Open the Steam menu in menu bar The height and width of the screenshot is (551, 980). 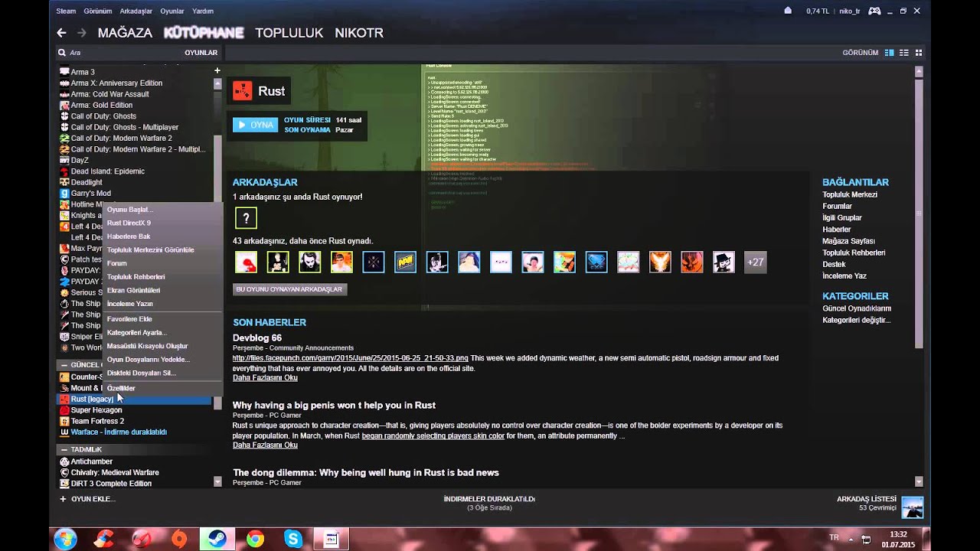coord(66,11)
